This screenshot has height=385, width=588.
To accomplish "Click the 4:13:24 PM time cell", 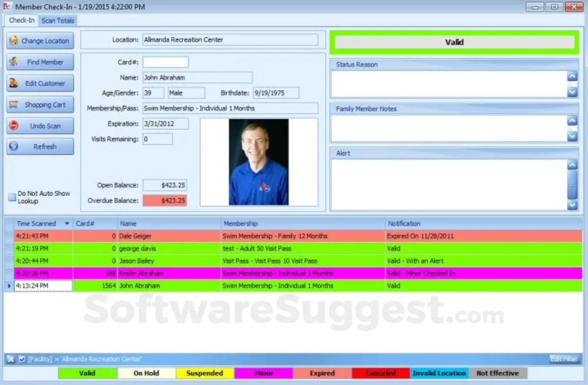I will [x=43, y=286].
